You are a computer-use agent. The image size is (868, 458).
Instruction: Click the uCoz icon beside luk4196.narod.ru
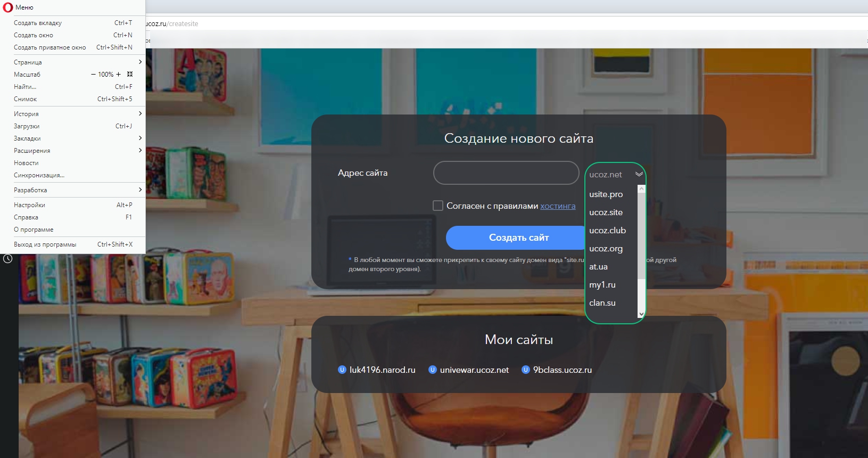coord(342,370)
